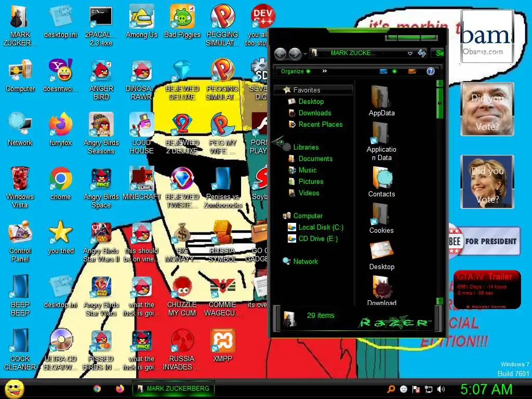Click MARK ZUCKERBERG taskbar button
Viewport: 532px width, 399px height.
[x=173, y=389]
